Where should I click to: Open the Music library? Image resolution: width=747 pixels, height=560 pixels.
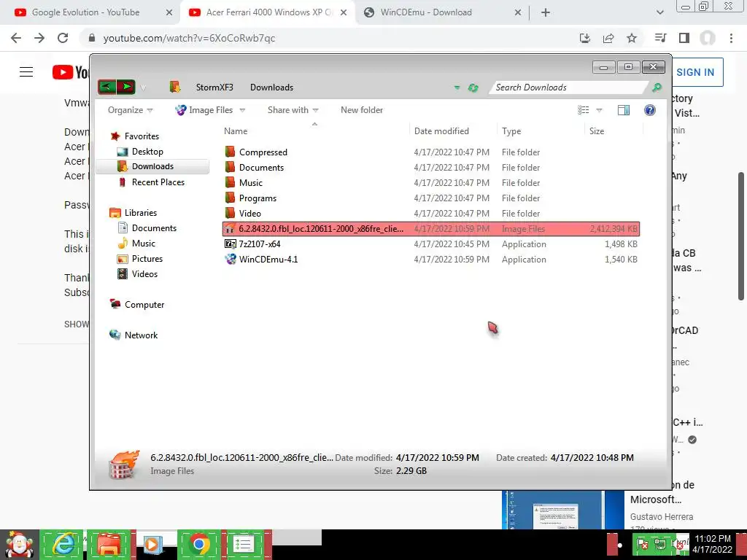point(144,244)
